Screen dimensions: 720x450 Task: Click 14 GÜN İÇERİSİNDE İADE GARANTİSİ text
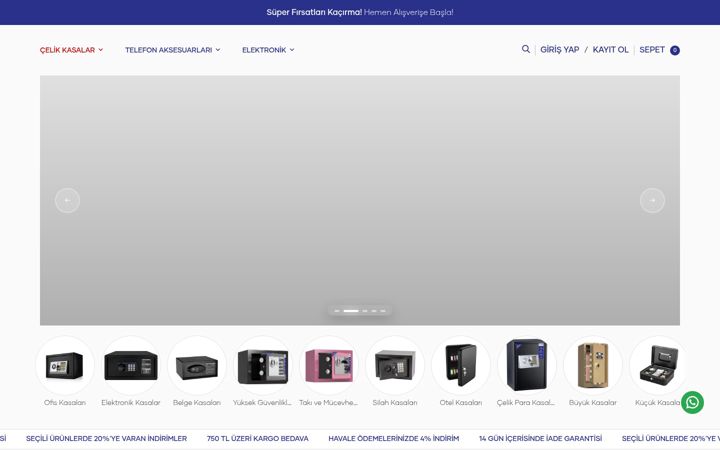(540, 439)
